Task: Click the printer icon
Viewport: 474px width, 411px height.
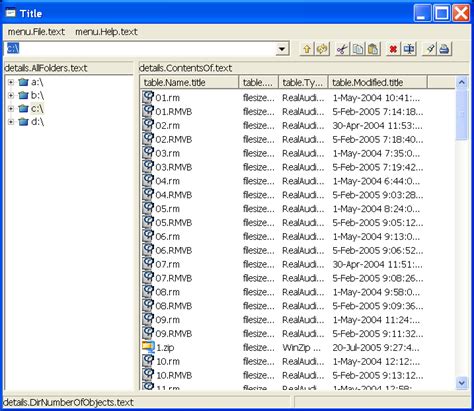Action: (444, 49)
